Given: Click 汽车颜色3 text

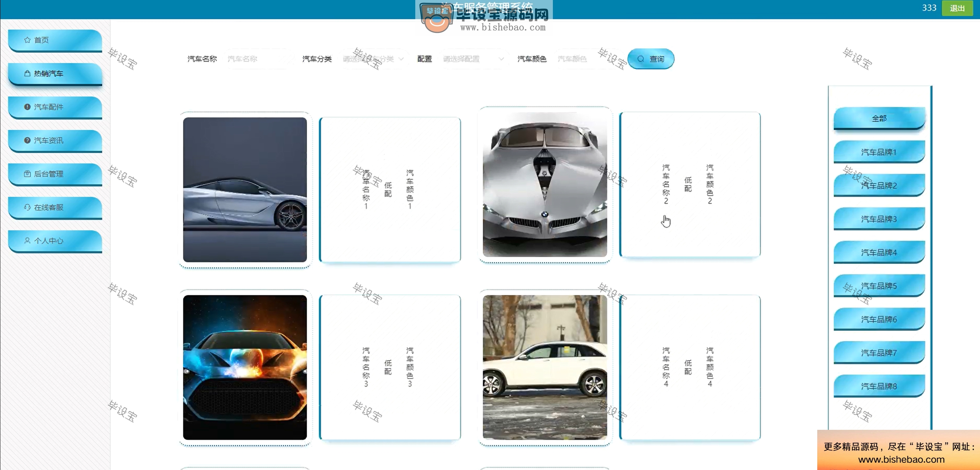Looking at the screenshot, I should coord(410,367).
